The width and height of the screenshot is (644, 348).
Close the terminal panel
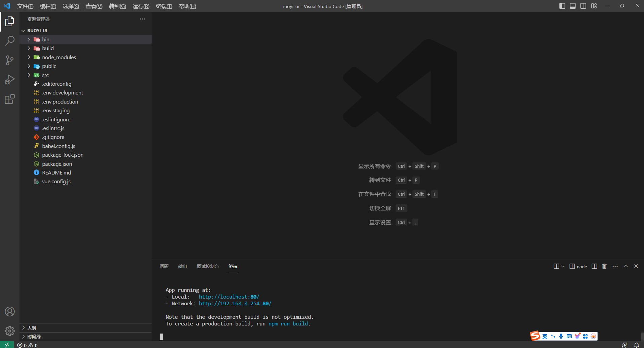pyautogui.click(x=636, y=266)
